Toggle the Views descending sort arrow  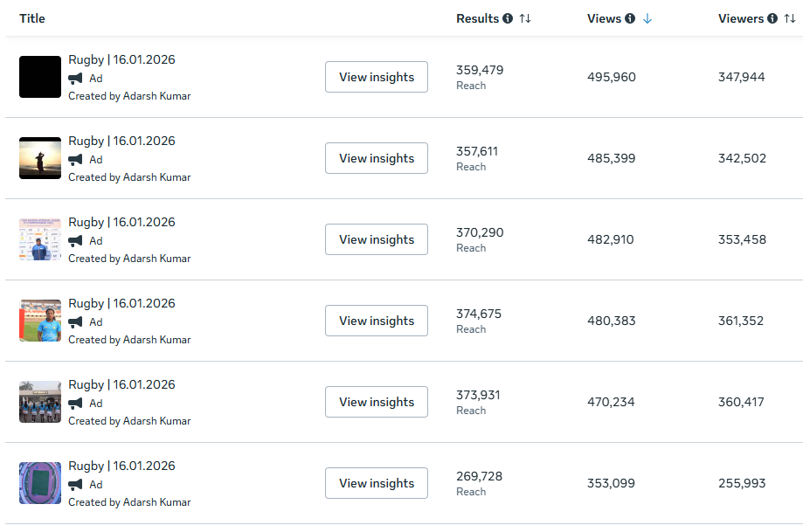(x=647, y=18)
